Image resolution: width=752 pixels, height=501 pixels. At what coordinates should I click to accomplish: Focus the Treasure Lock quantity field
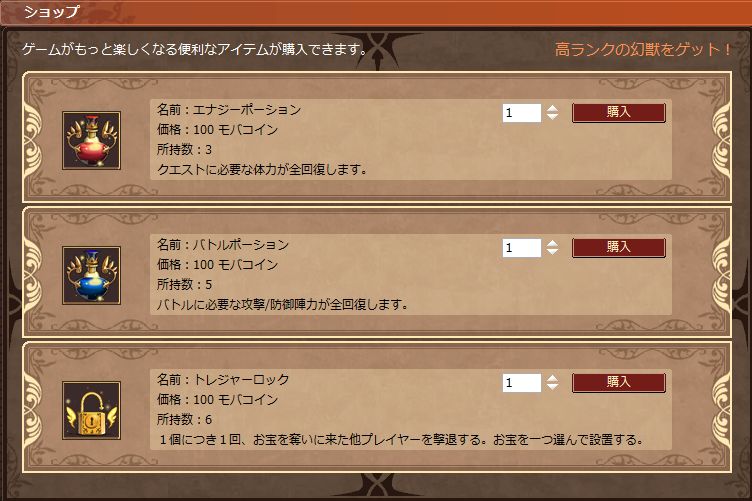[521, 383]
